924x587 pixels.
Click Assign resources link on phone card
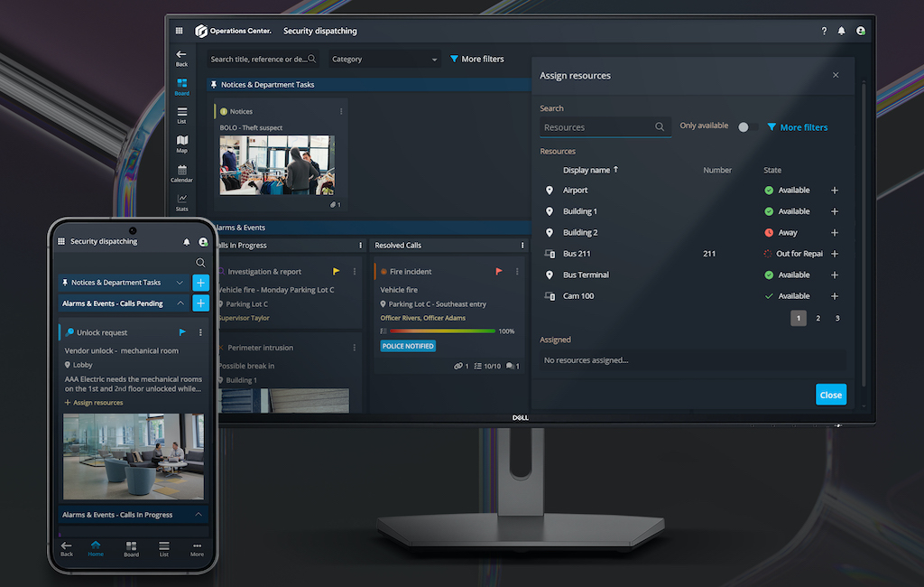point(94,403)
